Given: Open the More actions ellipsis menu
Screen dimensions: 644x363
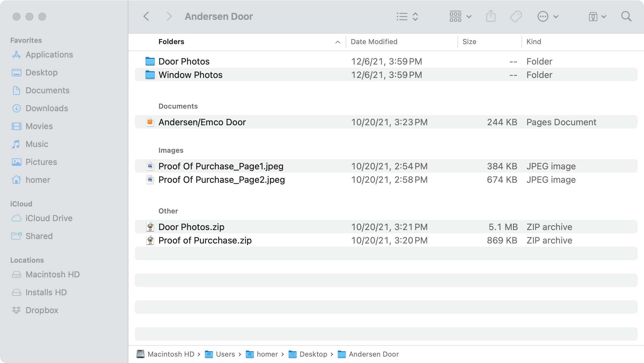Looking at the screenshot, I should tap(548, 16).
